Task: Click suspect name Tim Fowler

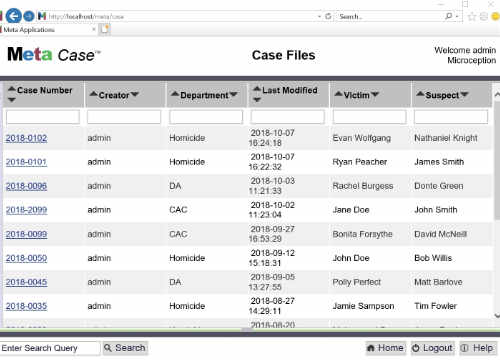Action: click(435, 306)
